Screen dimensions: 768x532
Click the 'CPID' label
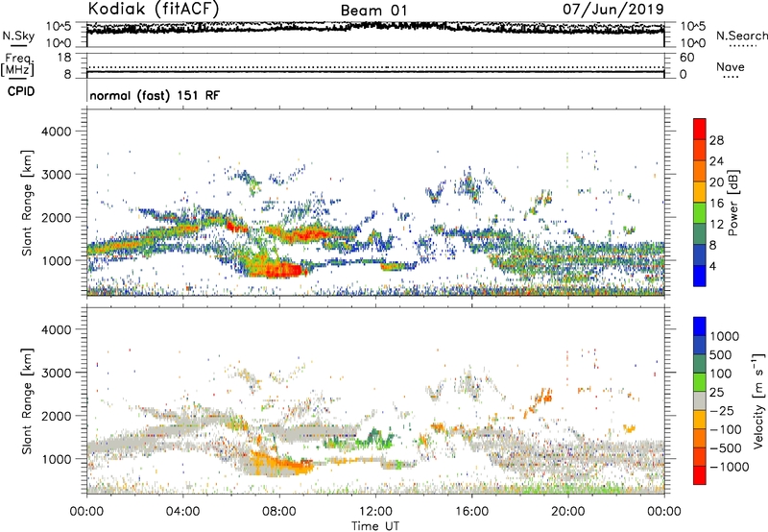point(21,91)
